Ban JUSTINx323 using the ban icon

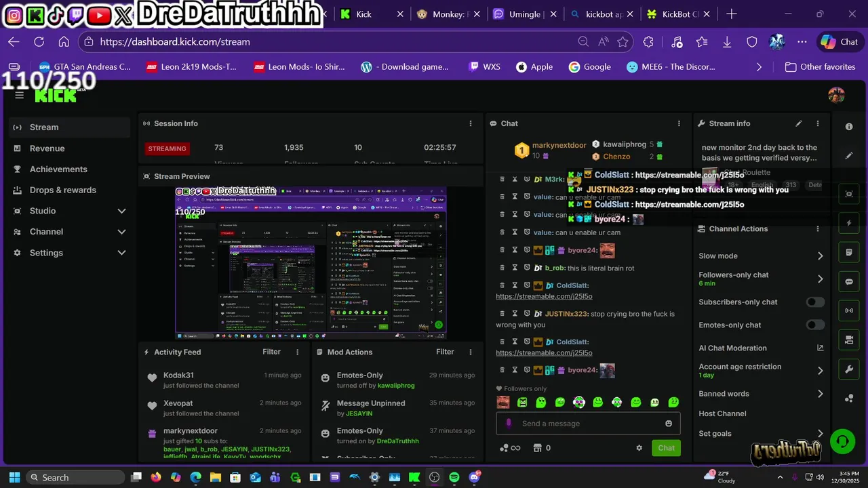pos(527,314)
